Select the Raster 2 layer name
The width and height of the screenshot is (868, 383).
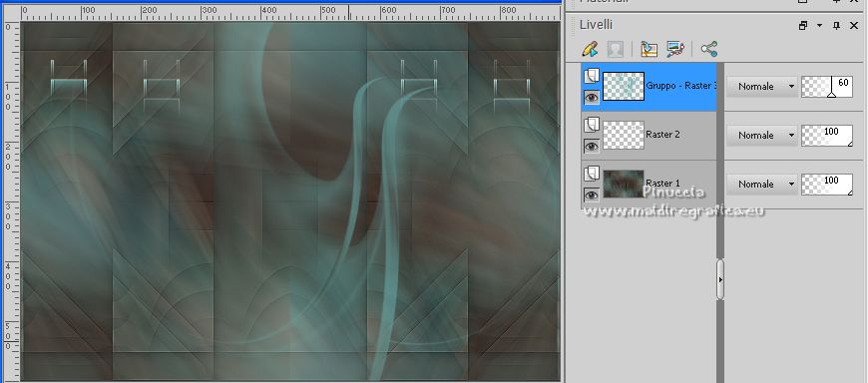[663, 135]
